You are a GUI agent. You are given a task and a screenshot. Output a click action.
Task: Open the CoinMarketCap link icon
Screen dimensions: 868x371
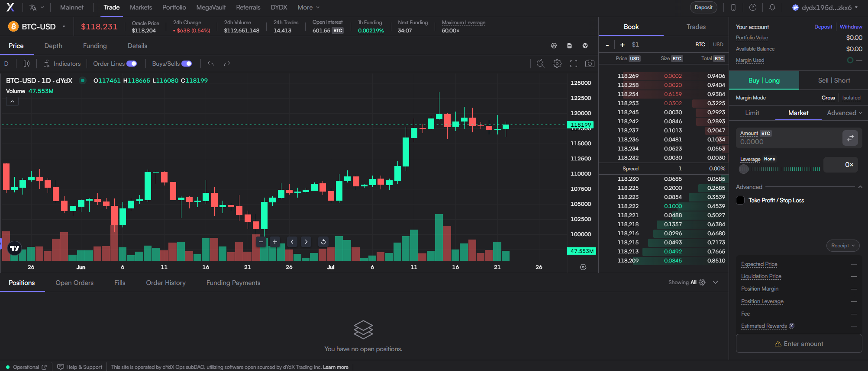pos(554,46)
